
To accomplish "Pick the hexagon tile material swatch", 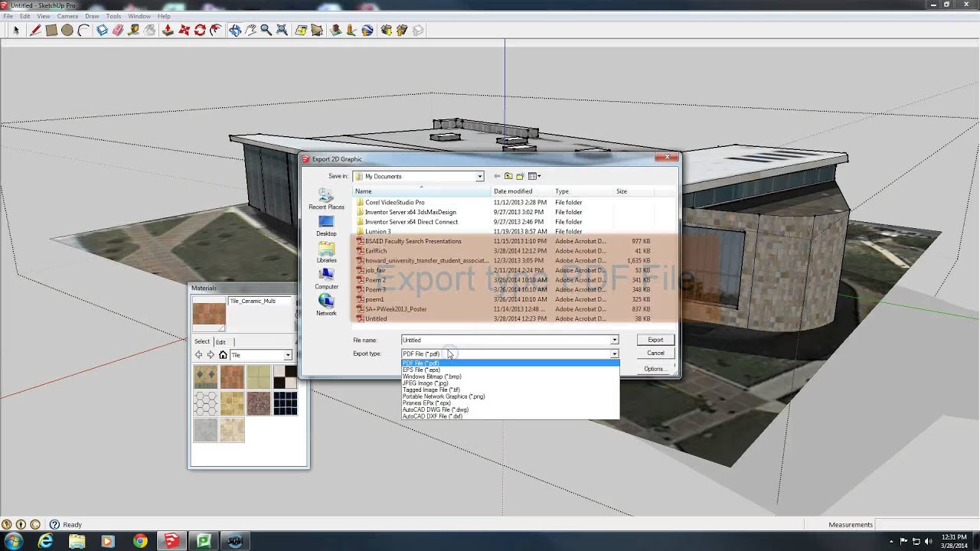I will [205, 403].
